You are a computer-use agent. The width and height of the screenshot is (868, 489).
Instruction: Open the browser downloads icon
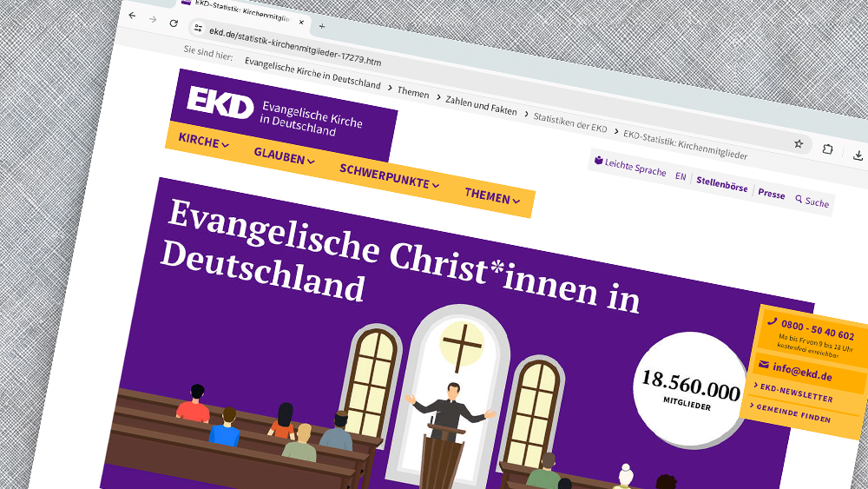coord(858,155)
